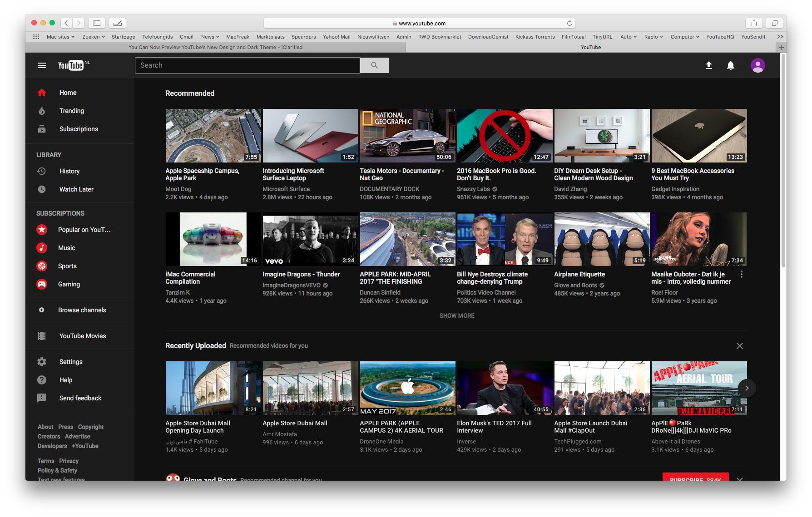Expand Show More recommended videos
The image size is (812, 517).
(x=457, y=315)
